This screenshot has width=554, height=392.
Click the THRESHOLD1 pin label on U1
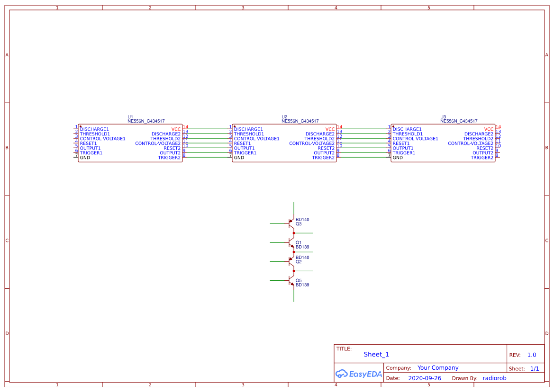pyautogui.click(x=95, y=134)
